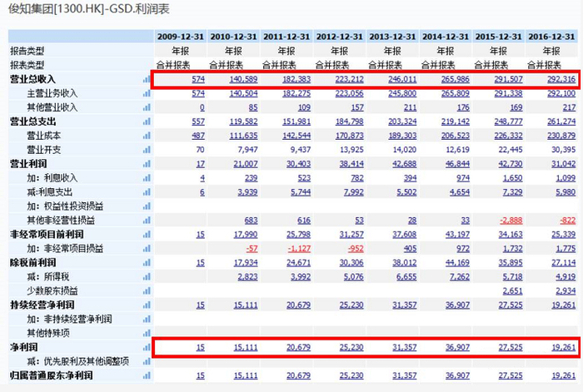Screen dimensions: 583x392
Task: Open chart icon for 减:利息支出 row
Action: [147, 192]
